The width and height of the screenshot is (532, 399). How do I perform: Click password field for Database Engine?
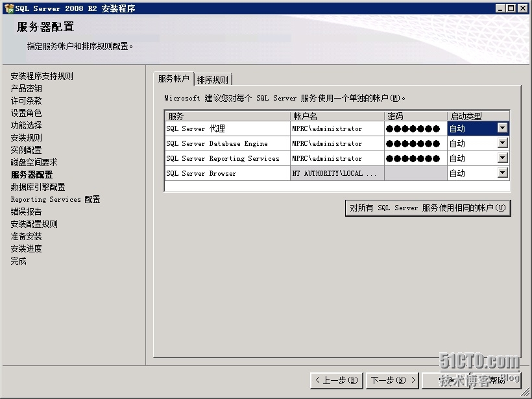(416, 143)
